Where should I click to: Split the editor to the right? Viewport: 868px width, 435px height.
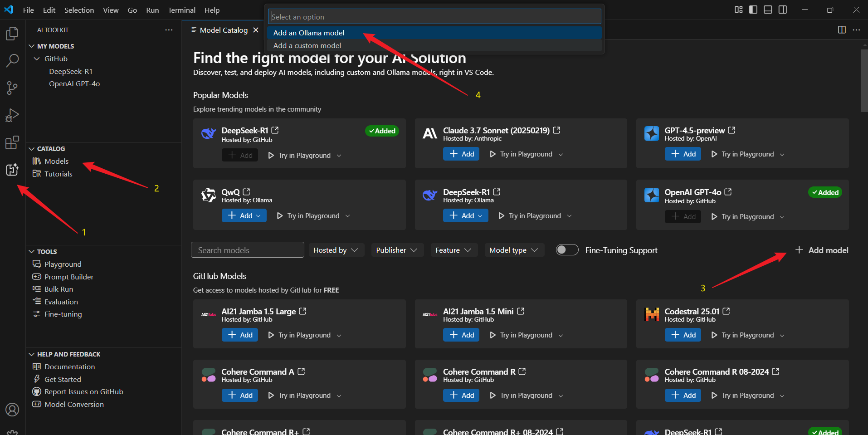tap(842, 30)
